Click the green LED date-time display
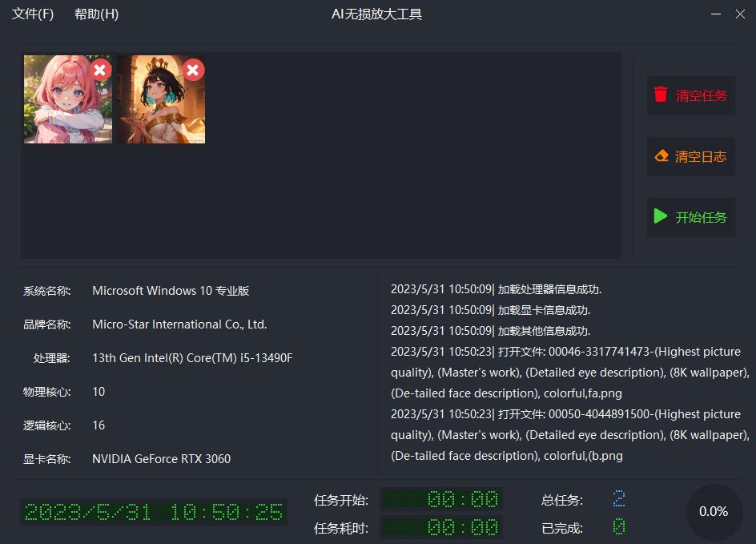 (153, 512)
